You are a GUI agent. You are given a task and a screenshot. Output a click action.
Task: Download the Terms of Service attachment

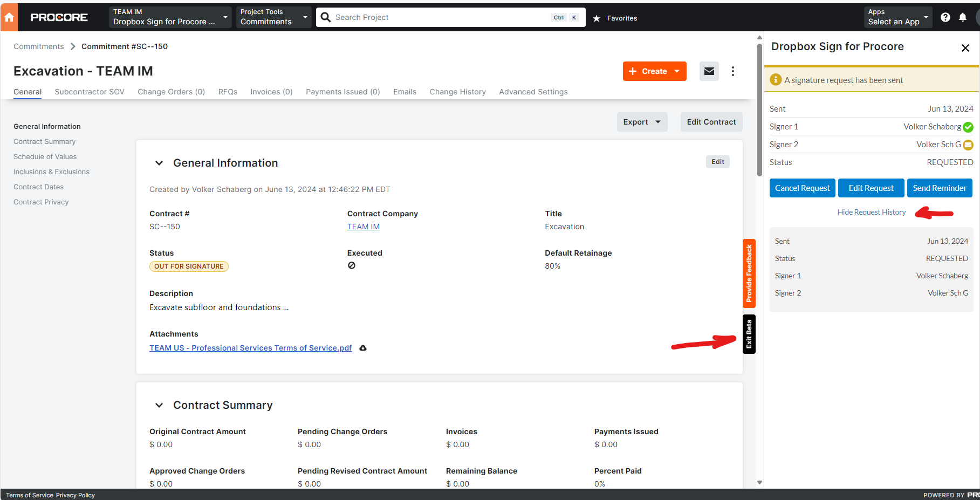[362, 348]
